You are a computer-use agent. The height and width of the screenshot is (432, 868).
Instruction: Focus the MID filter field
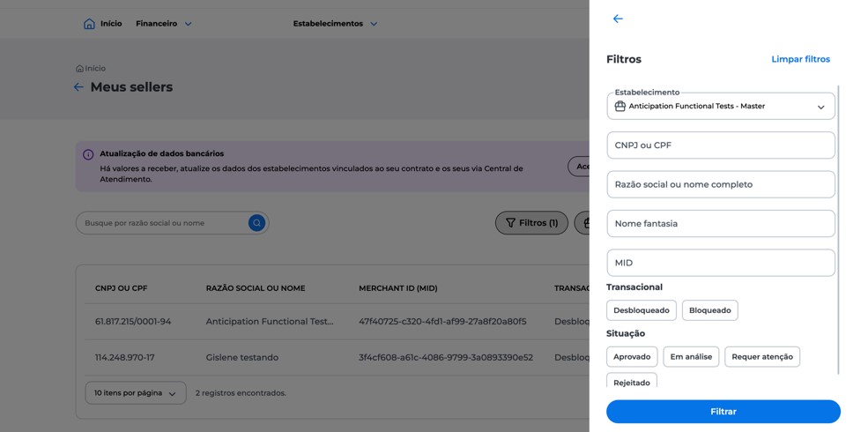[x=721, y=263]
